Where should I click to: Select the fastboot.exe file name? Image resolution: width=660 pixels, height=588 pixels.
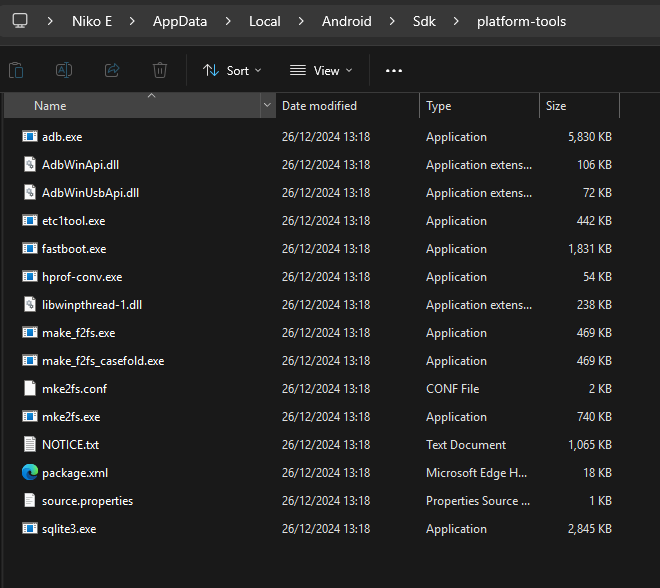[74, 249]
